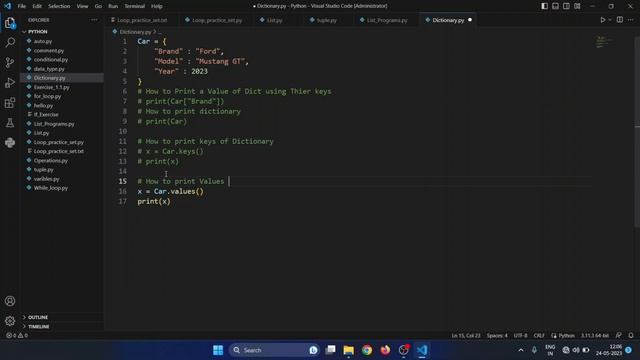Open the Extensions view
This screenshot has height=360, width=640.
(10, 102)
